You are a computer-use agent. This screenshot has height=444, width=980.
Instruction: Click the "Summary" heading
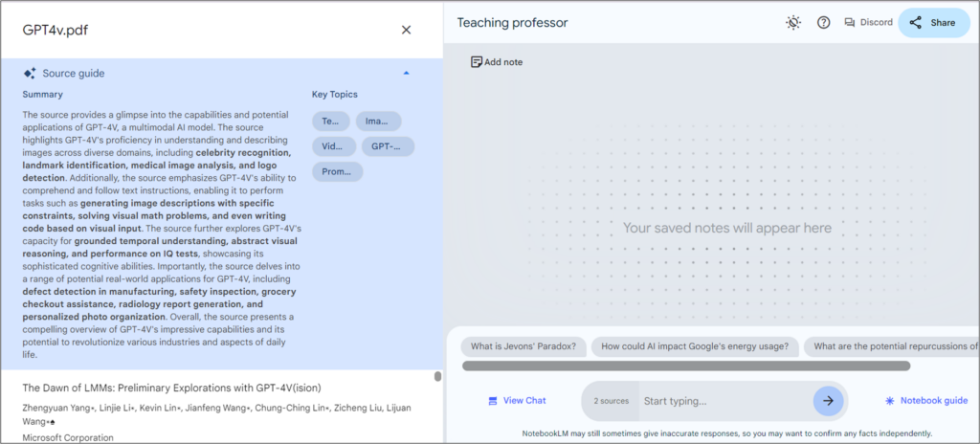(42, 95)
